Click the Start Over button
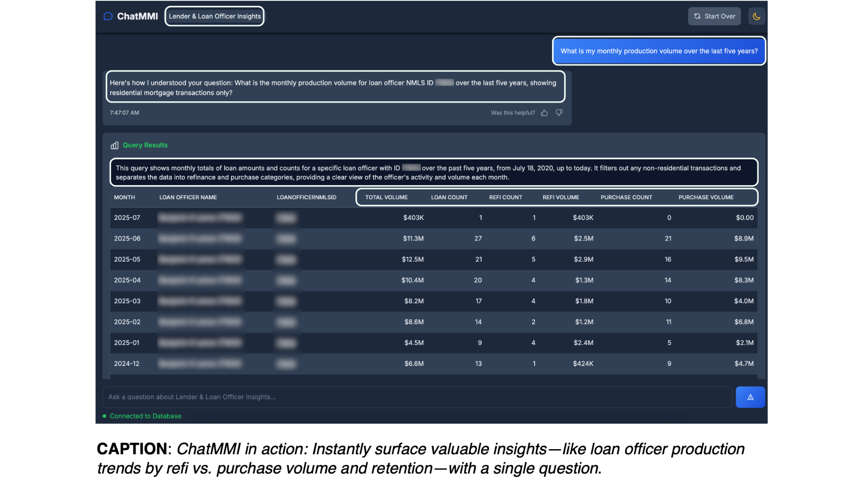The height and width of the screenshot is (488, 868). pyautogui.click(x=714, y=16)
